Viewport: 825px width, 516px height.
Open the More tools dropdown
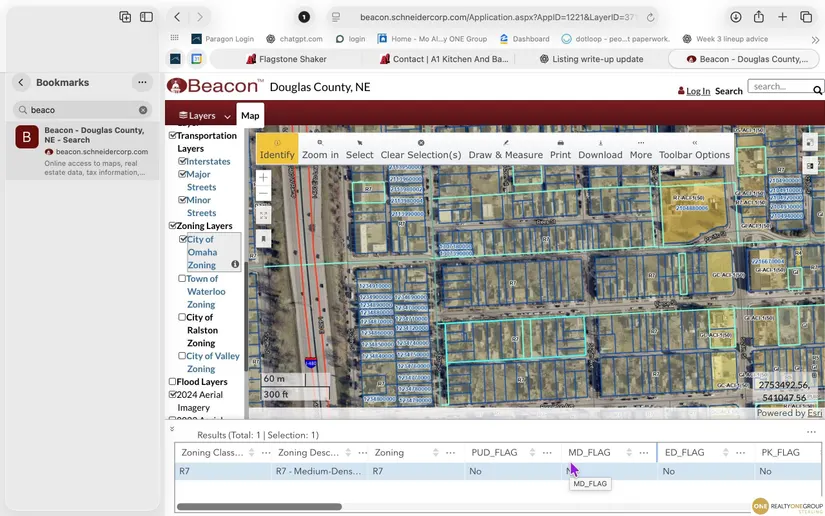coord(641,150)
